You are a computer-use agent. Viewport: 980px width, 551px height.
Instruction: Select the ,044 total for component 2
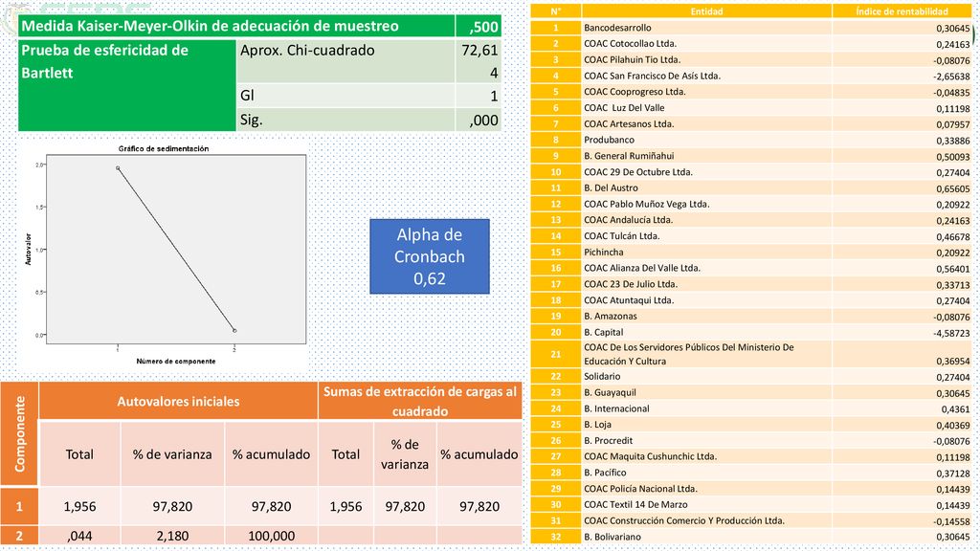coord(79,536)
